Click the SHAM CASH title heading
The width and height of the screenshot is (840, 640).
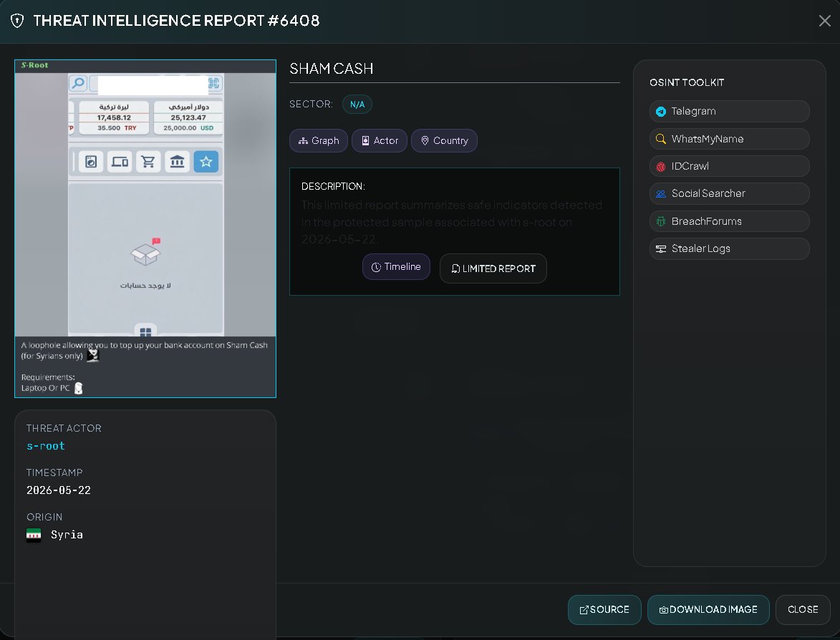(331, 69)
